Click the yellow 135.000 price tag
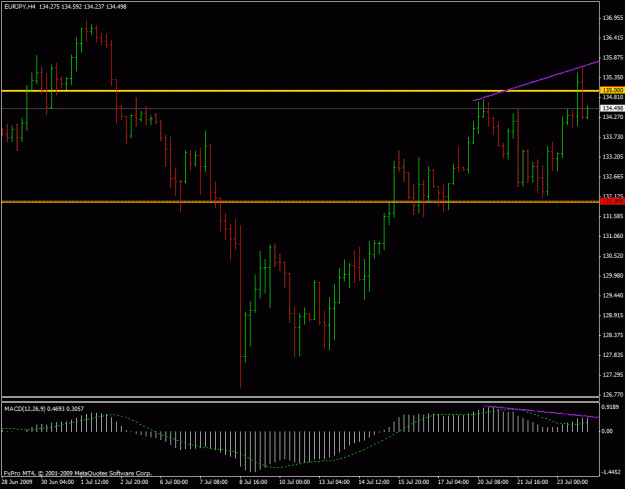The height and width of the screenshot is (489, 625). pyautogui.click(x=613, y=90)
